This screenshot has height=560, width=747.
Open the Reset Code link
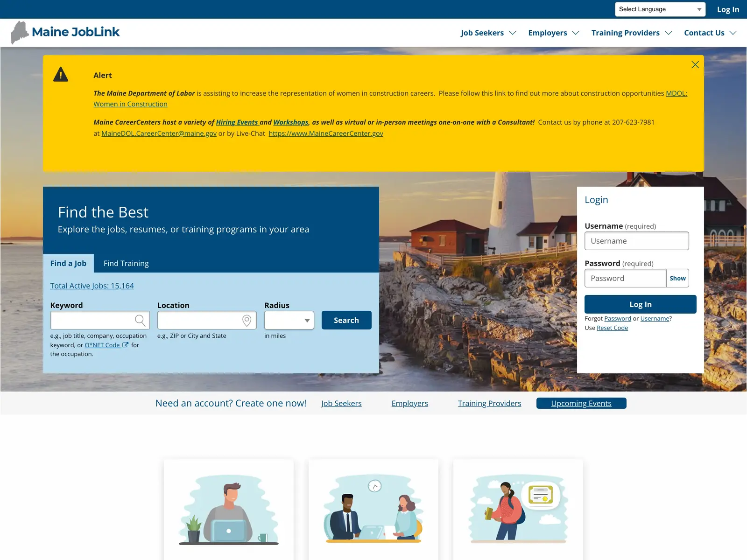[612, 328]
